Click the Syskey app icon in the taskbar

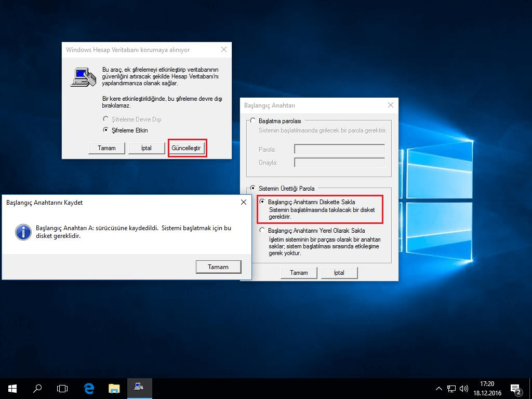pos(139,387)
